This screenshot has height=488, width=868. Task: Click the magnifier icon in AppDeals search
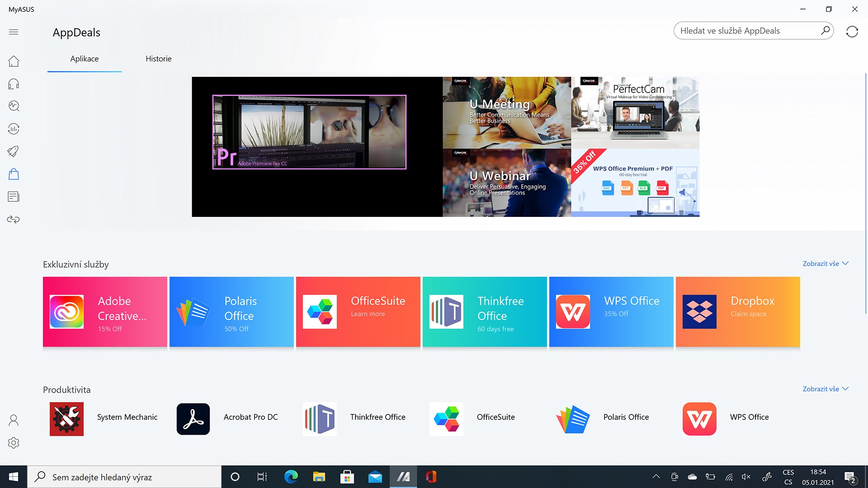pyautogui.click(x=825, y=31)
